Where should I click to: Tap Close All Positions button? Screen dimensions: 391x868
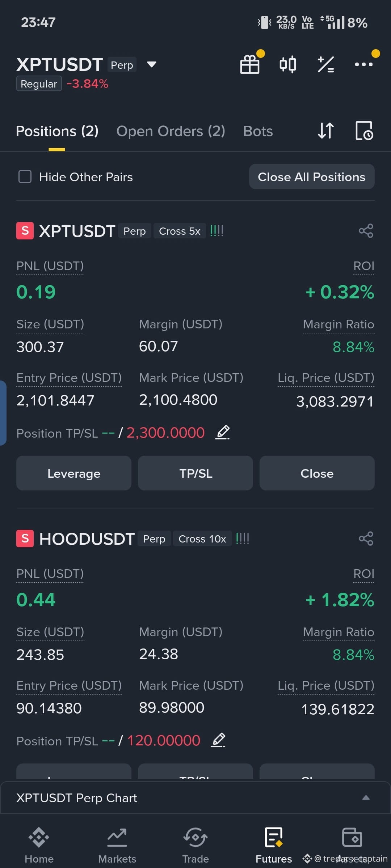(x=312, y=177)
